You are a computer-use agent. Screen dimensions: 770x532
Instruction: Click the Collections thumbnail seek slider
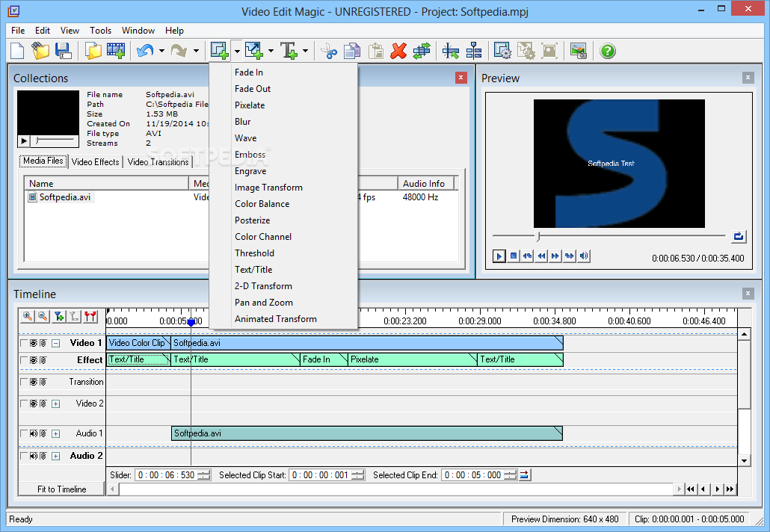click(x=38, y=141)
